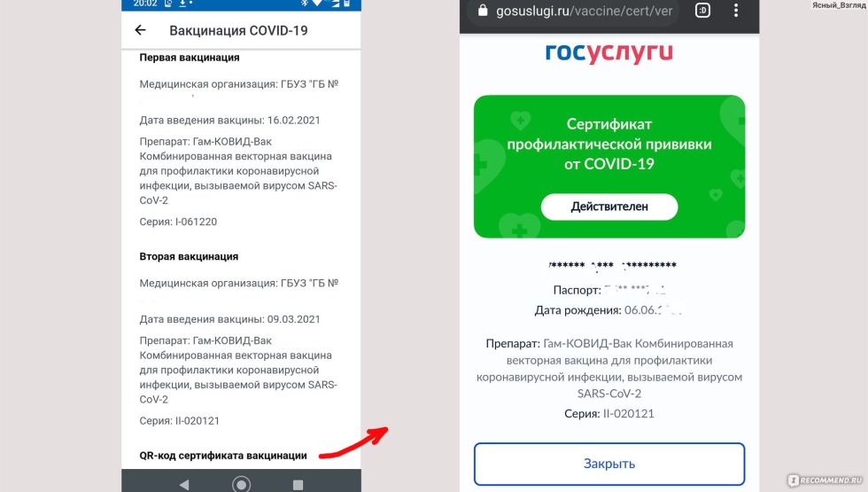Viewport: 868px width, 492px height.
Task: Tap the Android back triangle button
Action: 184,485
